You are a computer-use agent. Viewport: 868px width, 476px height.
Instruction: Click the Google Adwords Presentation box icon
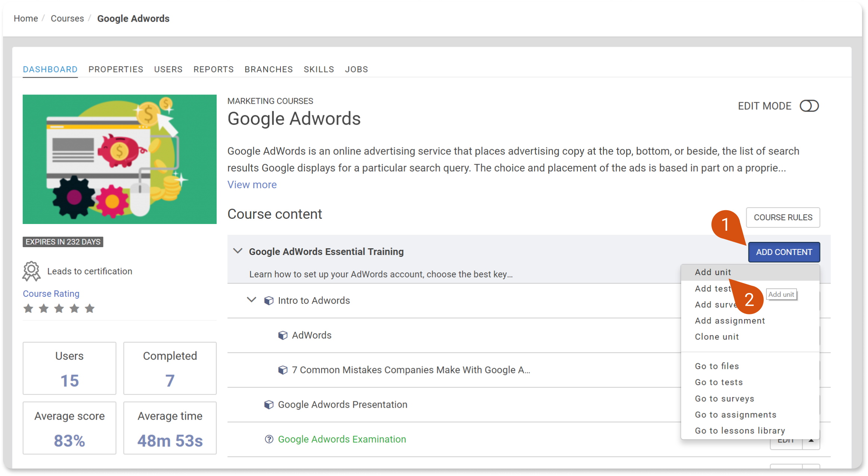point(269,405)
